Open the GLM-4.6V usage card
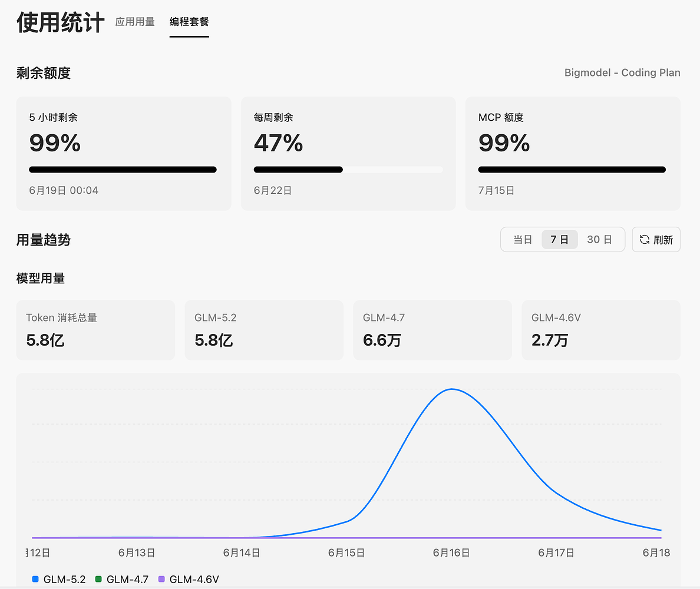The width and height of the screenshot is (700, 589). 601,330
